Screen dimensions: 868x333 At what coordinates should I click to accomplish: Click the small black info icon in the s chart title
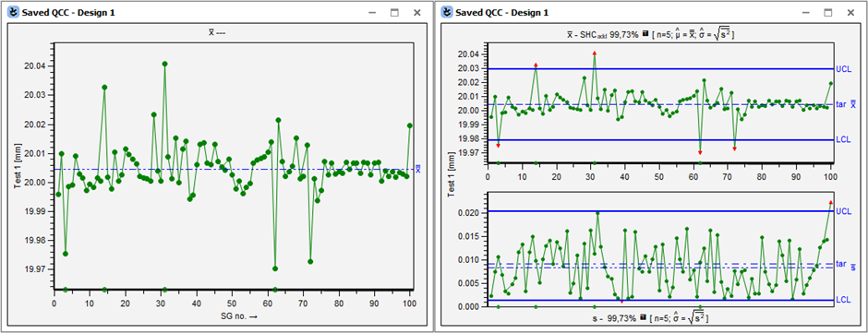pos(644,318)
